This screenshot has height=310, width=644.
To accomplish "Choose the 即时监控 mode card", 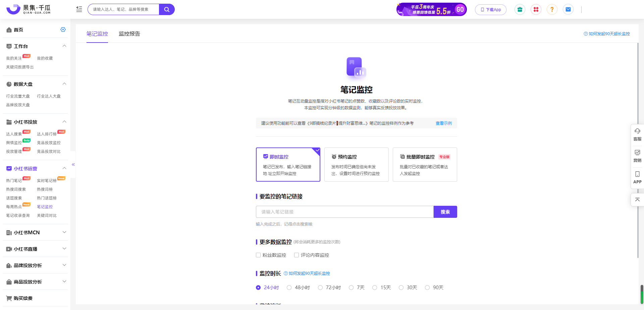I will 288,165.
